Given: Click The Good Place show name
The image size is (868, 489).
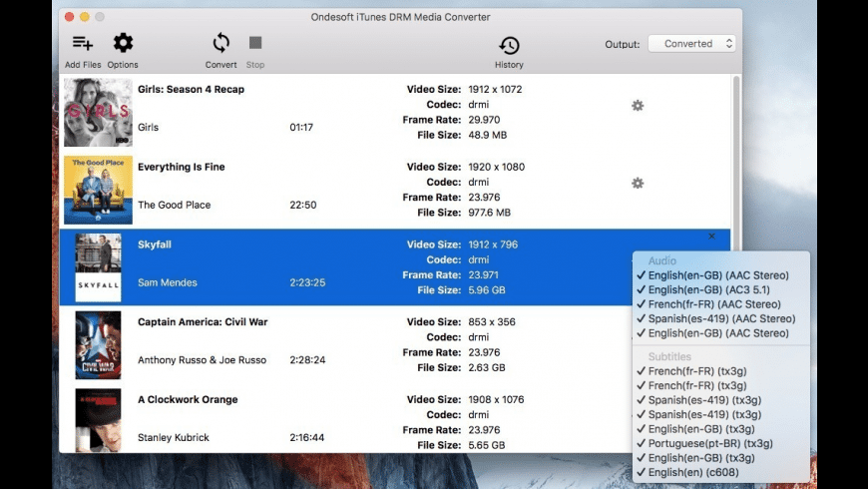Looking at the screenshot, I should pyautogui.click(x=174, y=205).
